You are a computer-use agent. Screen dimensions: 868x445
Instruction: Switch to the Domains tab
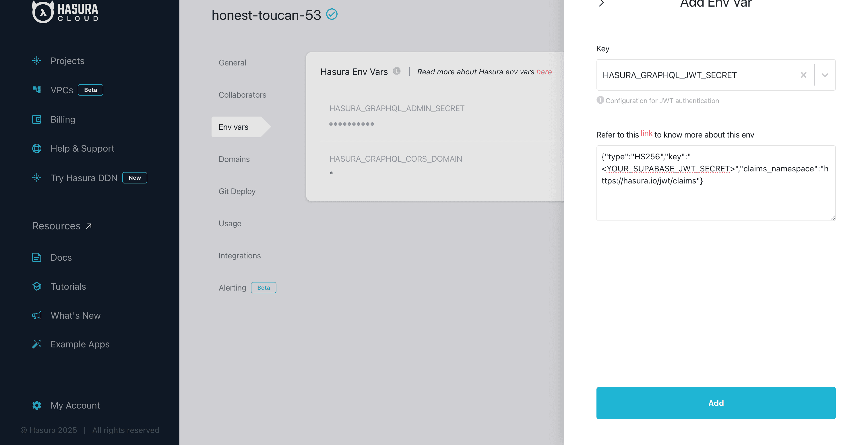pos(234,159)
